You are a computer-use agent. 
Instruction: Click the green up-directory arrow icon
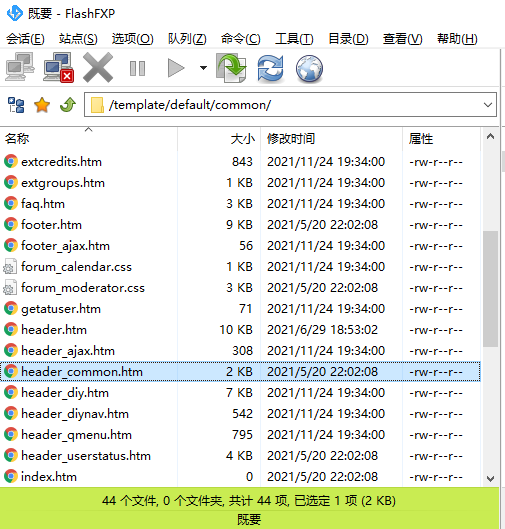pos(68,105)
